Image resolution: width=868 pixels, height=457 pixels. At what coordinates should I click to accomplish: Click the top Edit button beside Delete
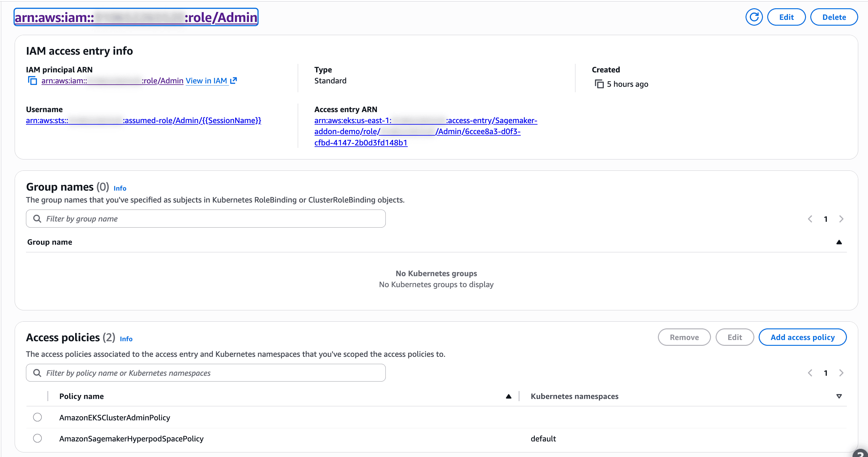pos(786,17)
